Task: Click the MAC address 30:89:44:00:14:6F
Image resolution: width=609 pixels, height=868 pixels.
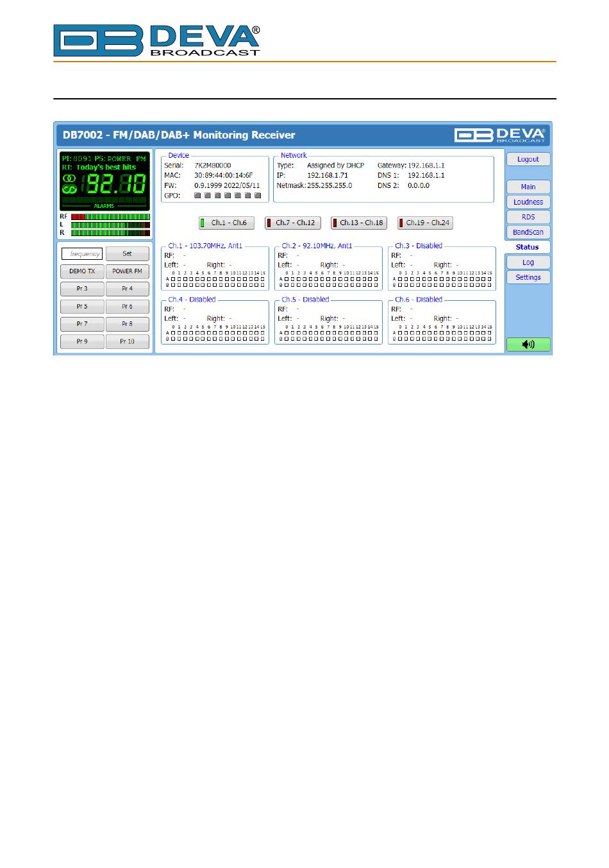Action: 224,175
